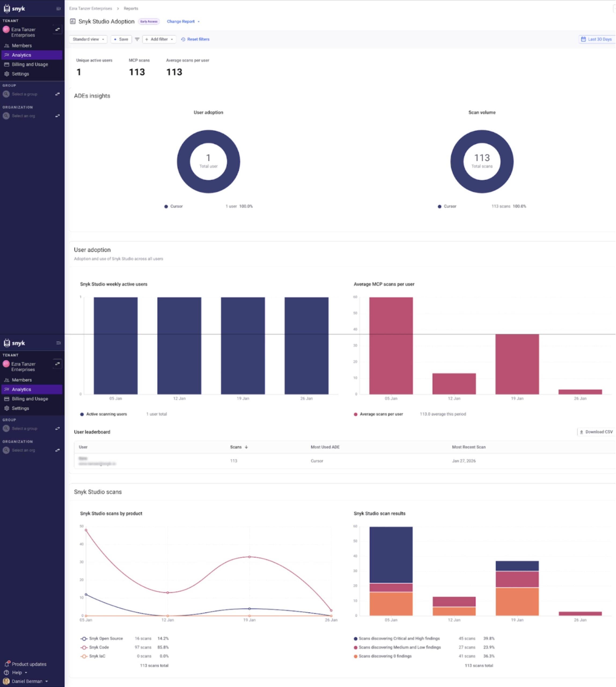Viewport: 616px width, 687px height.
Task: Click the Reports breadcrumb
Action: [131, 9]
